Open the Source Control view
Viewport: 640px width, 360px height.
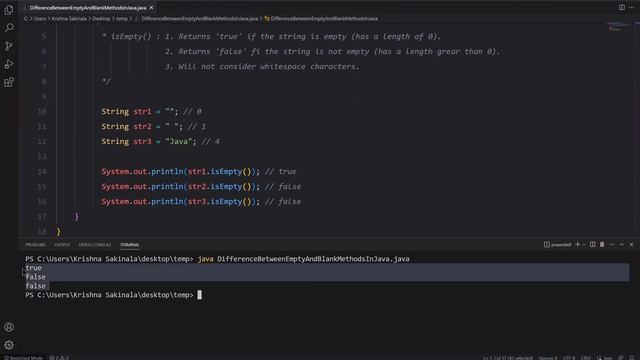[x=9, y=46]
